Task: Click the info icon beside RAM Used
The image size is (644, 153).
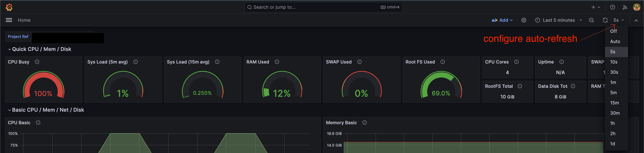Action: (x=277, y=62)
